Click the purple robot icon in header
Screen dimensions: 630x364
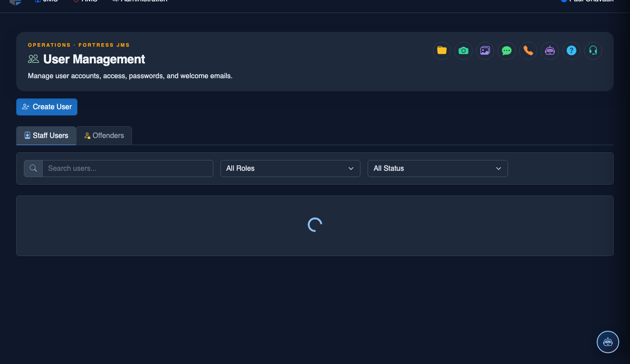point(550,51)
